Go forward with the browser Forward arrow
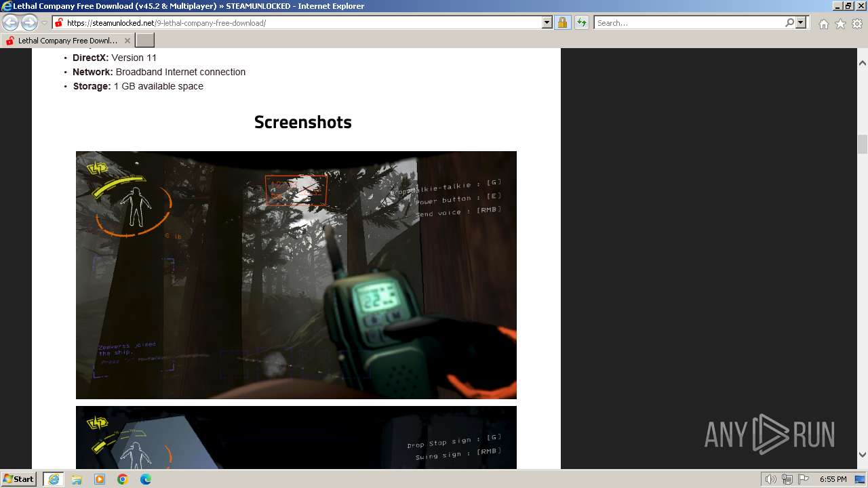 tap(29, 23)
